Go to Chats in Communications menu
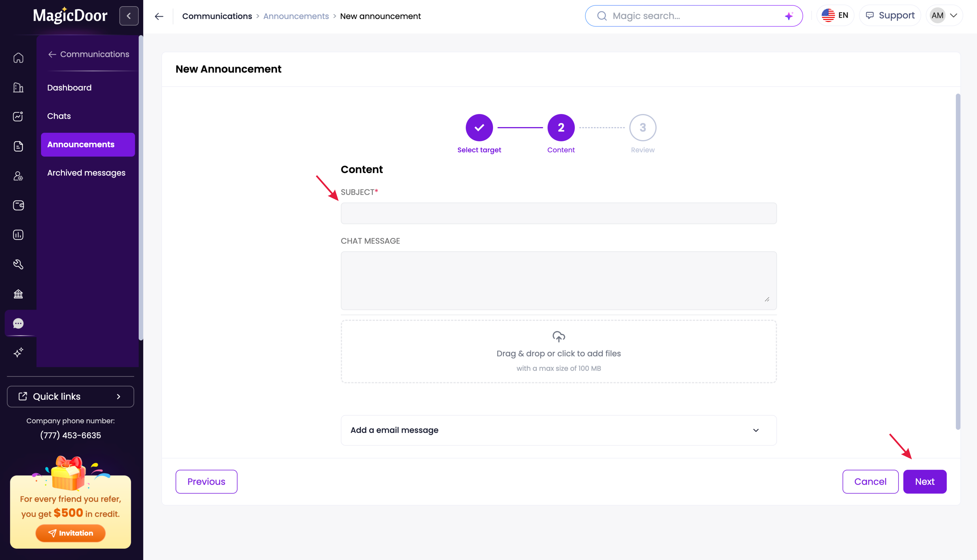The width and height of the screenshot is (977, 560). (x=59, y=116)
